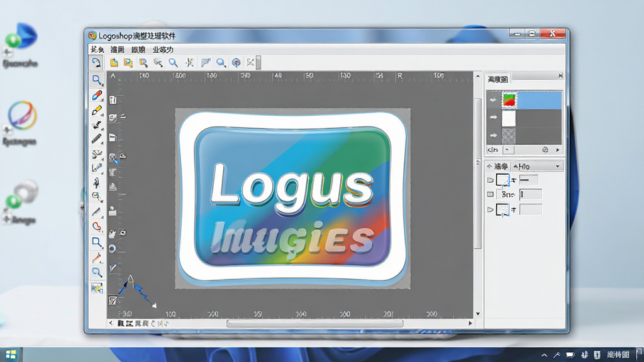Click the Windows Start button on taskbar
The height and width of the screenshot is (362, 644).
coord(11,354)
